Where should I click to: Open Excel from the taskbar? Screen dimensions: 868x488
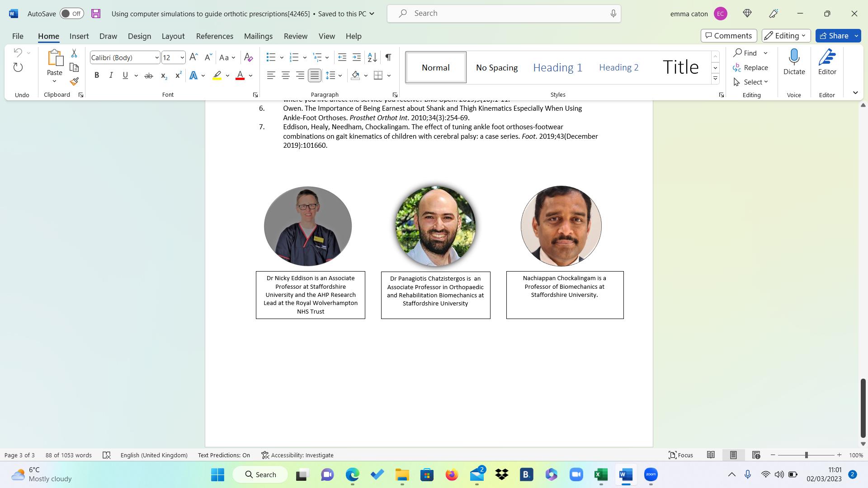pyautogui.click(x=601, y=475)
